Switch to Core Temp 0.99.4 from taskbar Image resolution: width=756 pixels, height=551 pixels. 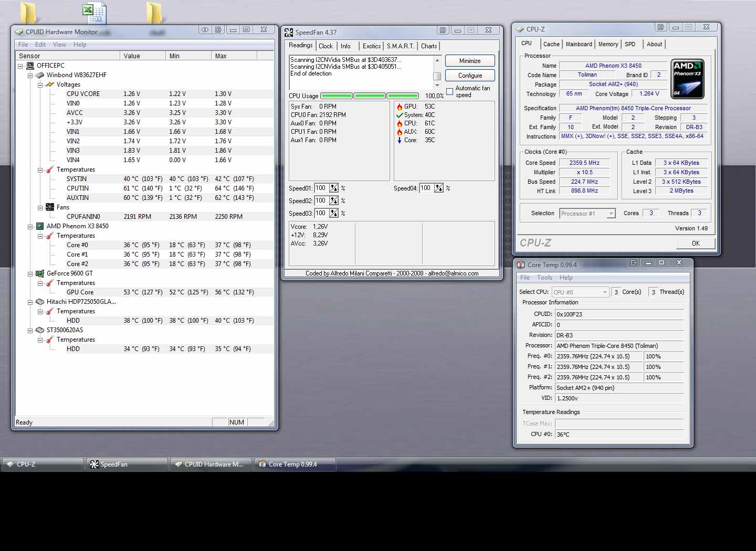tap(295, 464)
